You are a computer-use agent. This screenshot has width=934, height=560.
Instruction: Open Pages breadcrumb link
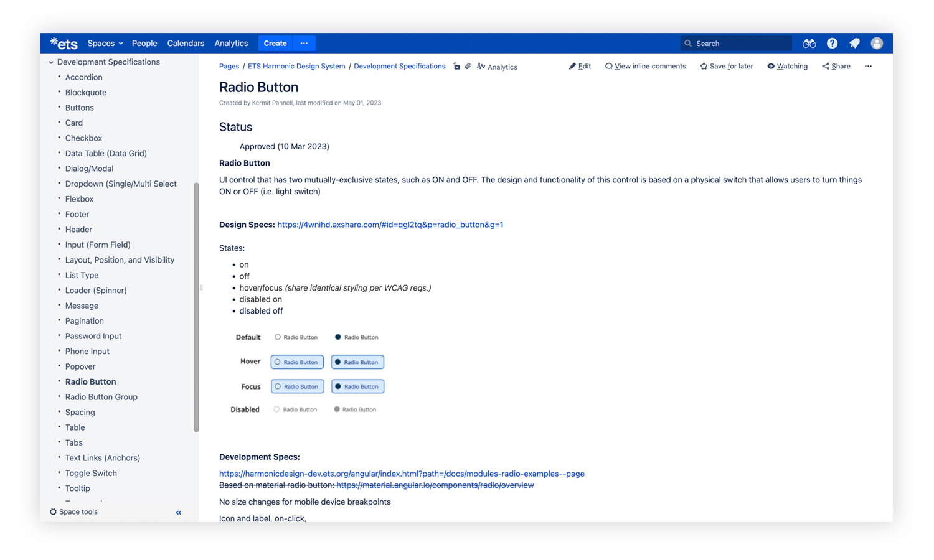tap(229, 66)
